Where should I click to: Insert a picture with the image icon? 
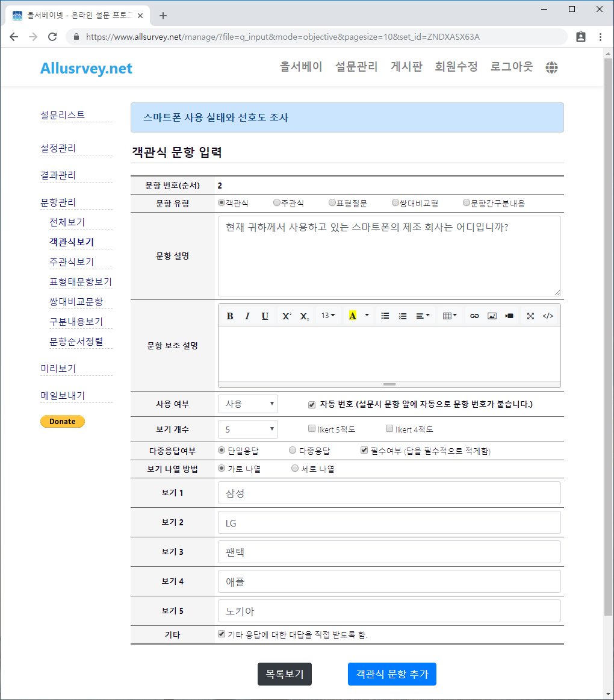[492, 316]
